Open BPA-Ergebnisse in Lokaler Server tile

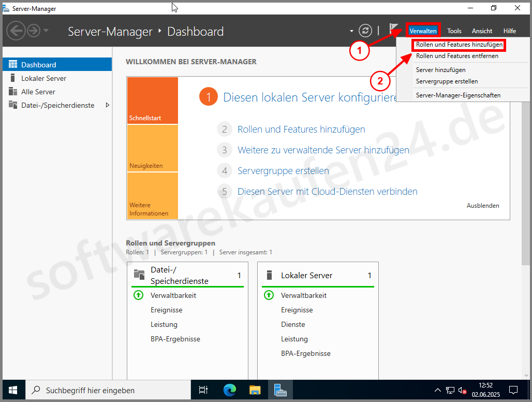click(306, 353)
